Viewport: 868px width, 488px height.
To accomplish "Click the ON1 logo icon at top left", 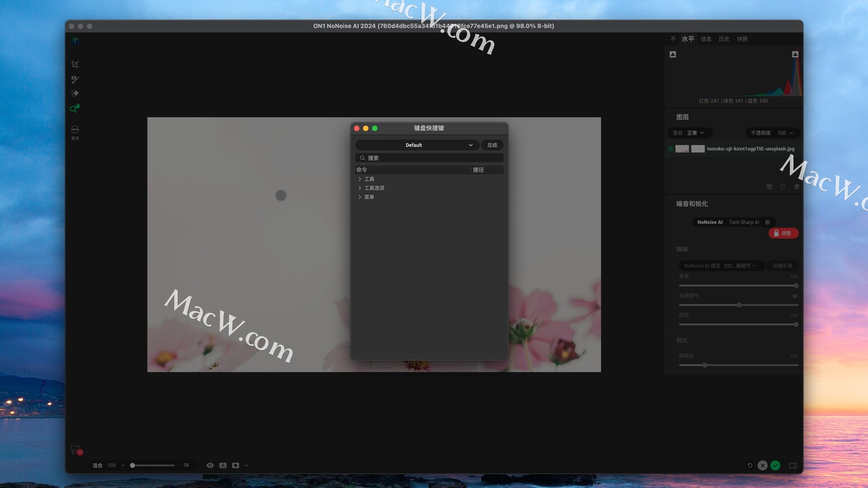I will (x=75, y=41).
